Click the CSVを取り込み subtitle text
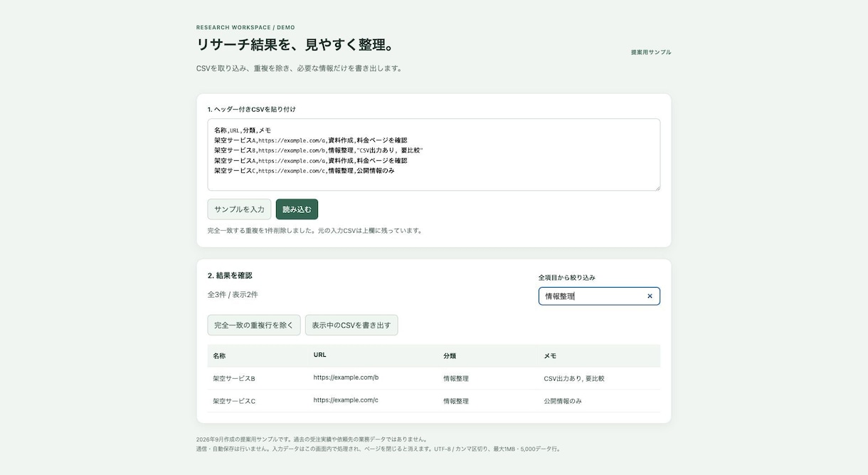Image resolution: width=868 pixels, height=475 pixels. click(300, 68)
